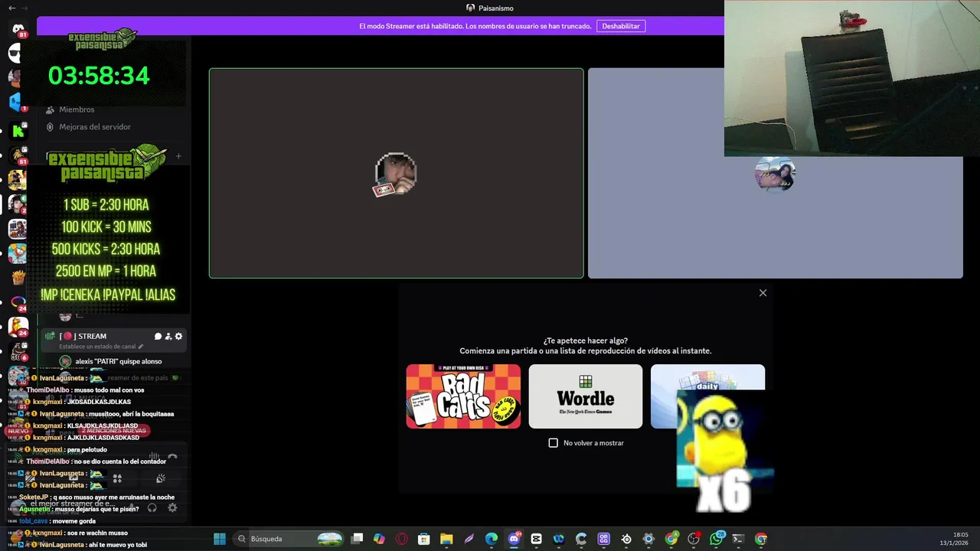
Task: Open the soundboard icon
Action: tap(161, 478)
